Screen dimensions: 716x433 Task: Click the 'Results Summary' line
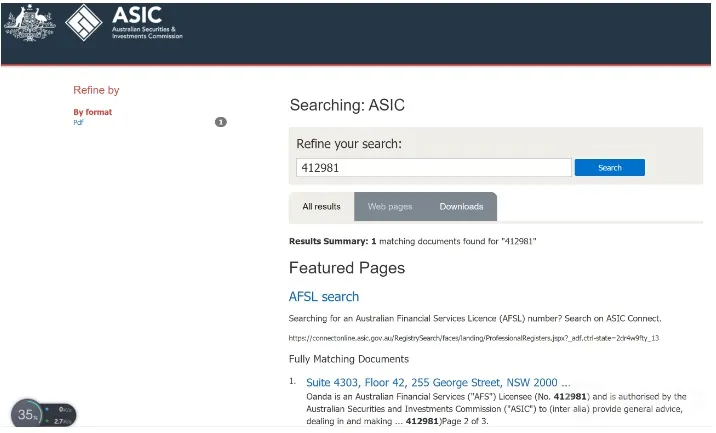coord(413,241)
